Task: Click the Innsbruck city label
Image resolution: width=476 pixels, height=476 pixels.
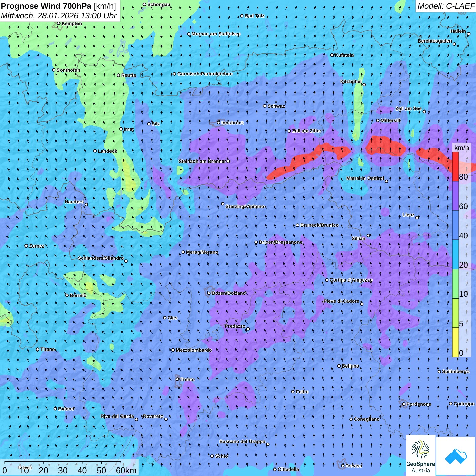Action: coord(233,123)
